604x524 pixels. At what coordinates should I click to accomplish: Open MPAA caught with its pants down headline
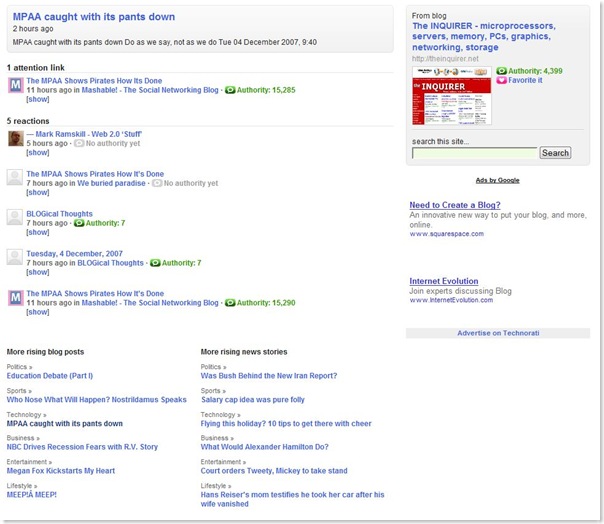(x=94, y=17)
